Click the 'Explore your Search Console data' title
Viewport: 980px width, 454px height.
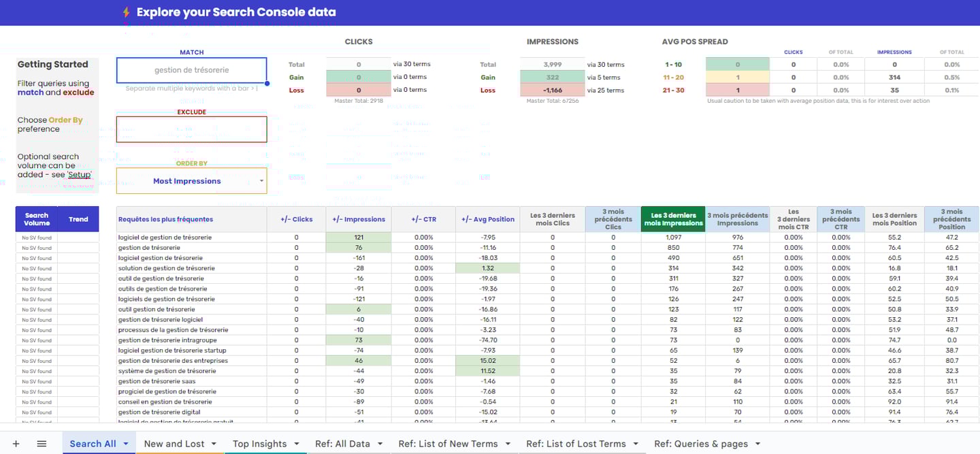[x=236, y=12]
